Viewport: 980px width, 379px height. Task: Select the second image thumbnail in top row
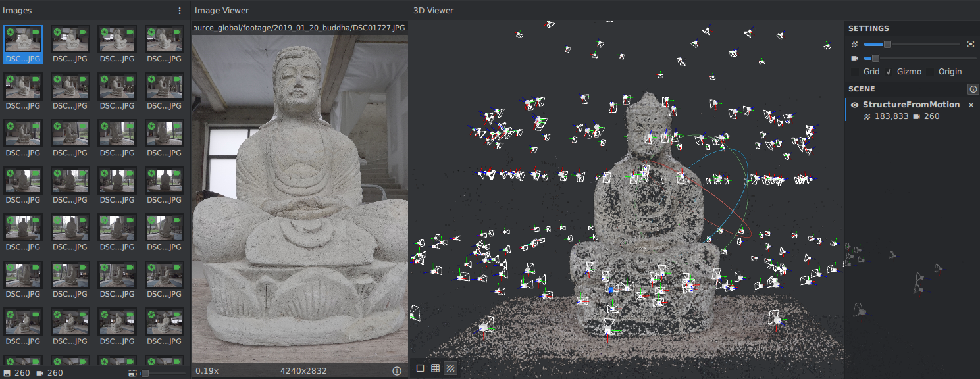(70, 39)
